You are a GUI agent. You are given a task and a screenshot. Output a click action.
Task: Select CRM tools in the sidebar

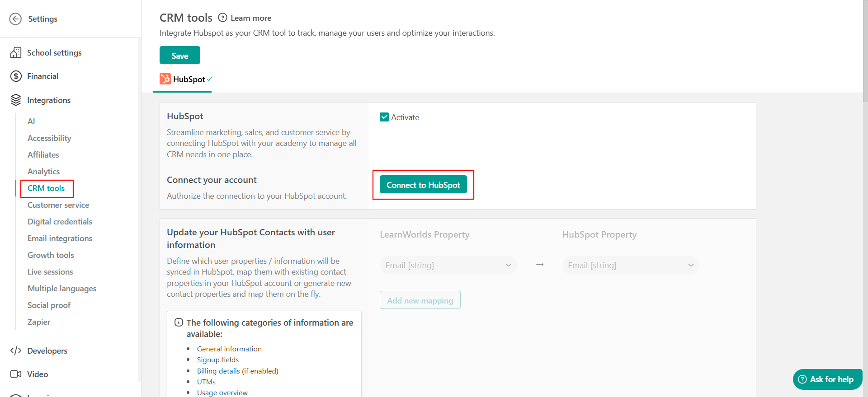pyautogui.click(x=46, y=188)
